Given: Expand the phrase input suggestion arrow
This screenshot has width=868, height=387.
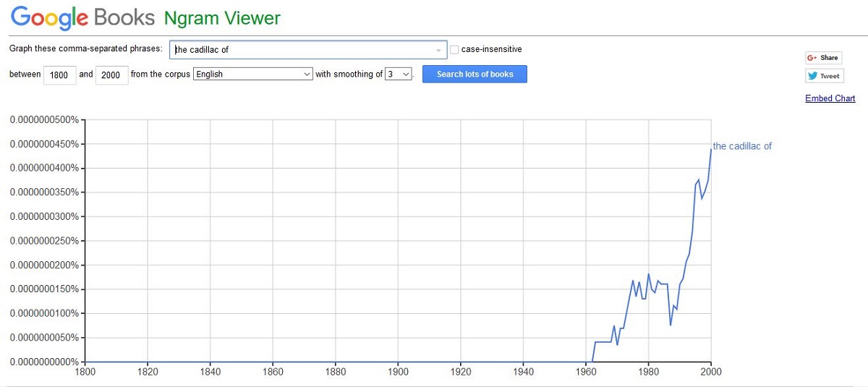Looking at the screenshot, I should [x=438, y=50].
